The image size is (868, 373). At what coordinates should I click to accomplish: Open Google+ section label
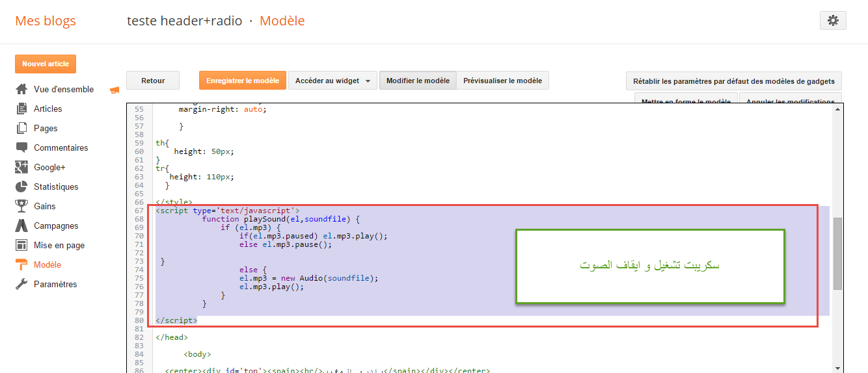[x=50, y=167]
